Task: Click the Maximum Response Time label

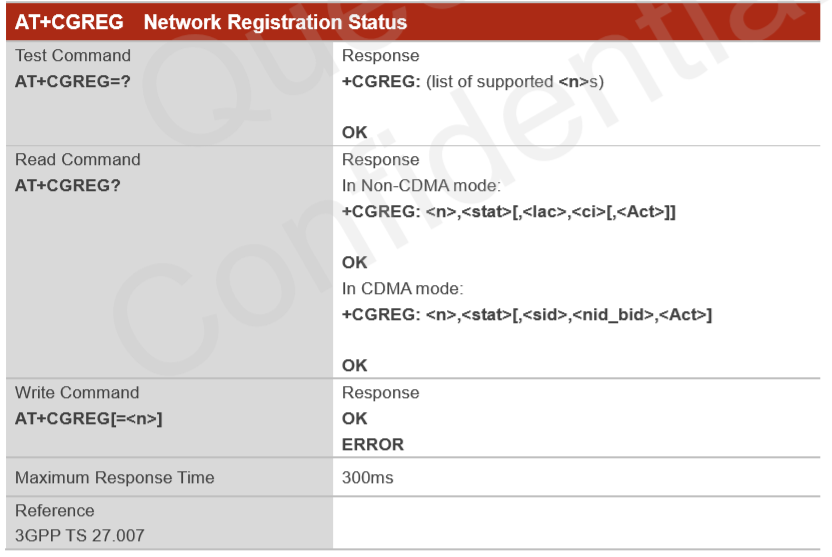Action: [114, 478]
